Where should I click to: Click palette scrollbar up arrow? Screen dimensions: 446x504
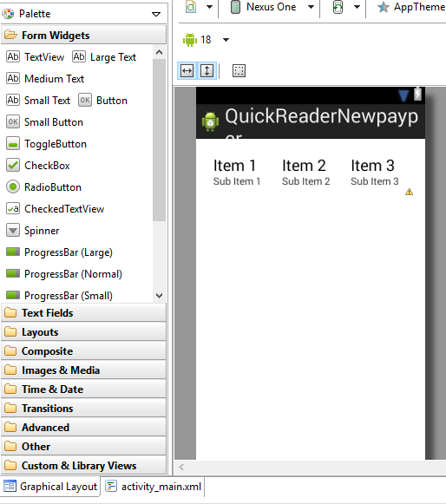159,52
